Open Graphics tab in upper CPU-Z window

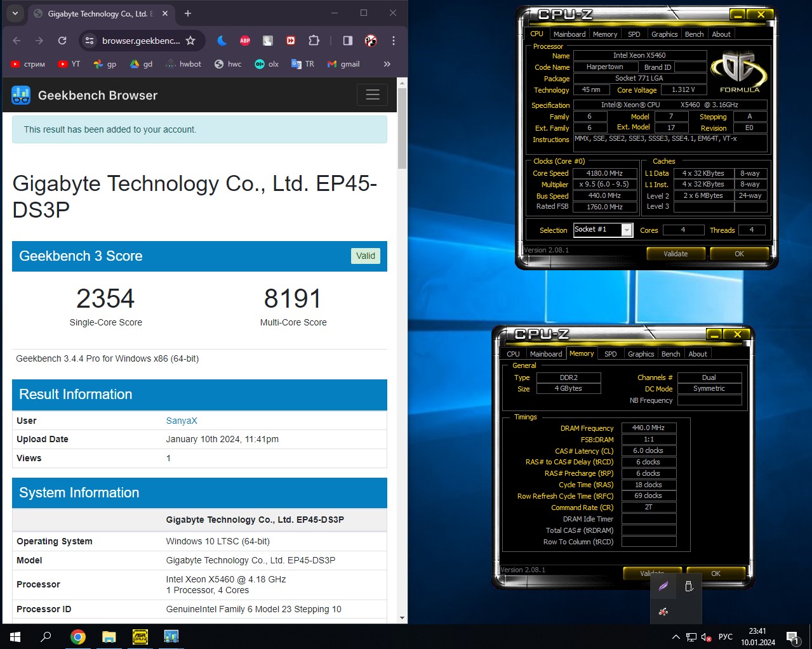(664, 34)
